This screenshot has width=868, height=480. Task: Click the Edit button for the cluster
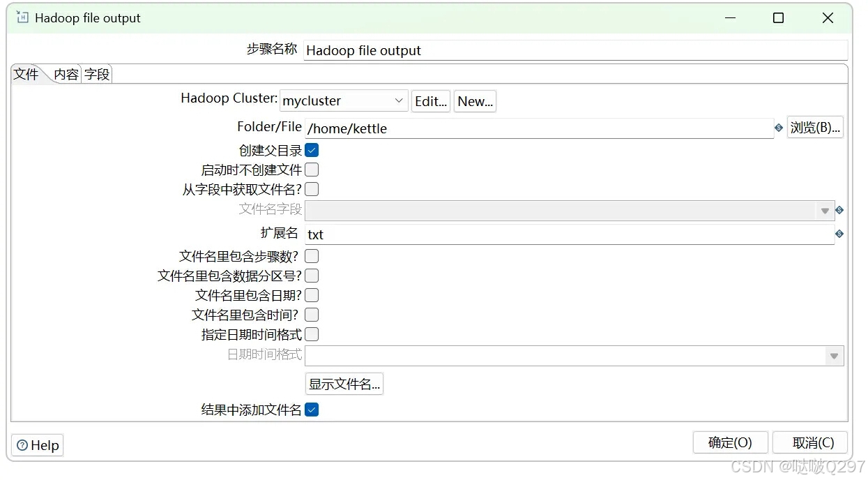[x=430, y=100]
